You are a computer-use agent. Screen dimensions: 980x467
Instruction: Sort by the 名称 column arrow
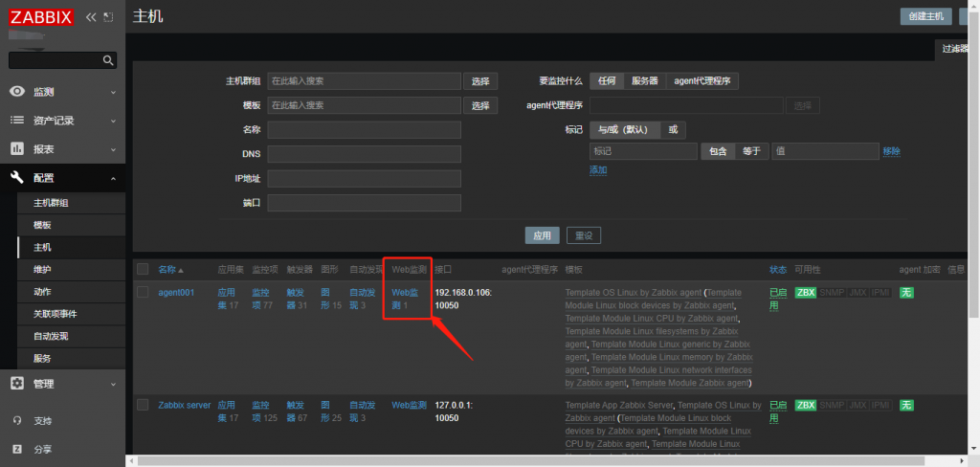point(181,270)
